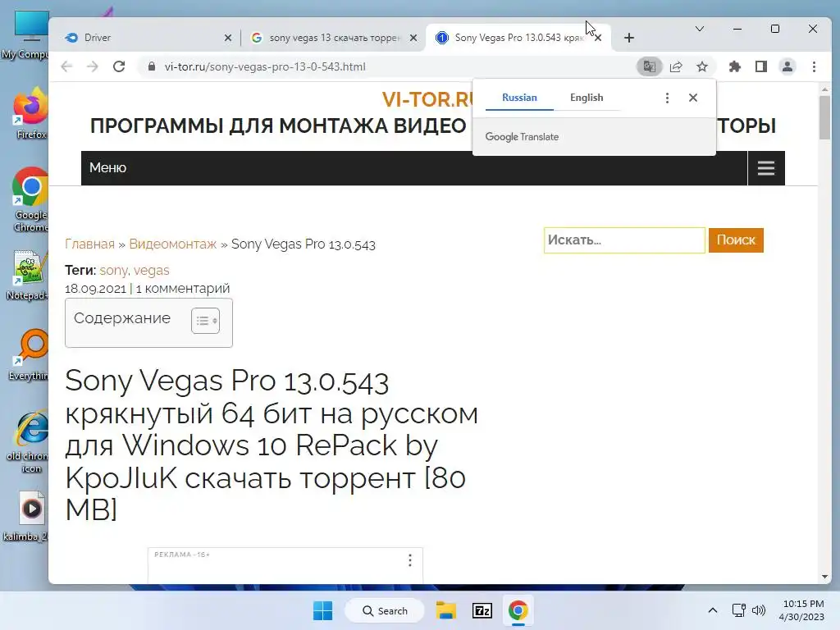This screenshot has width=840, height=630.
Task: Click the Меню bar label
Action: pyautogui.click(x=107, y=167)
